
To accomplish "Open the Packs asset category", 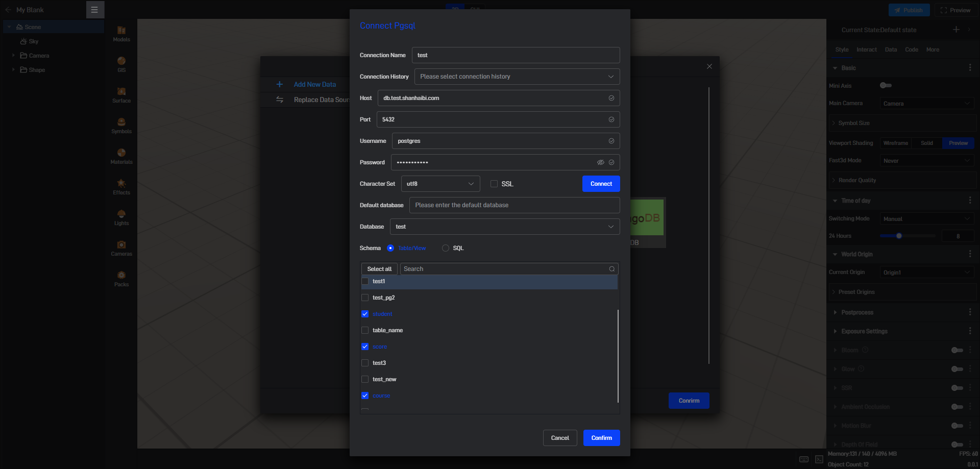I will click(x=121, y=279).
